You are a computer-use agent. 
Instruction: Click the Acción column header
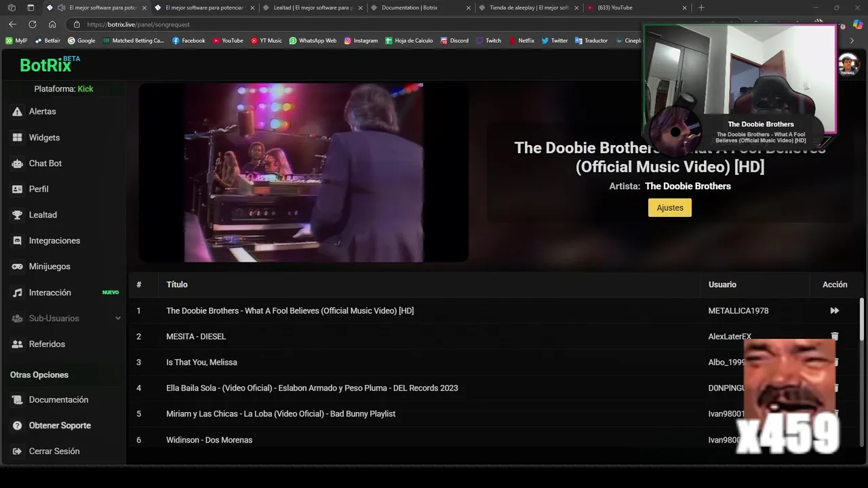835,285
